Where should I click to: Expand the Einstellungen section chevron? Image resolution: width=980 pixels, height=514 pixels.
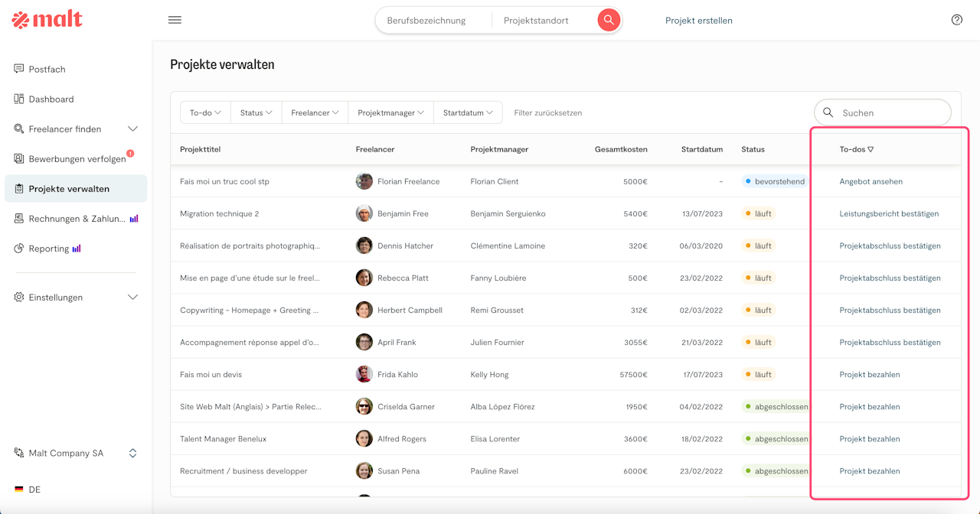(x=132, y=297)
